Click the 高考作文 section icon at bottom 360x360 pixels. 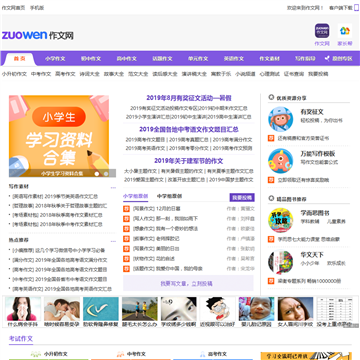[202, 354]
